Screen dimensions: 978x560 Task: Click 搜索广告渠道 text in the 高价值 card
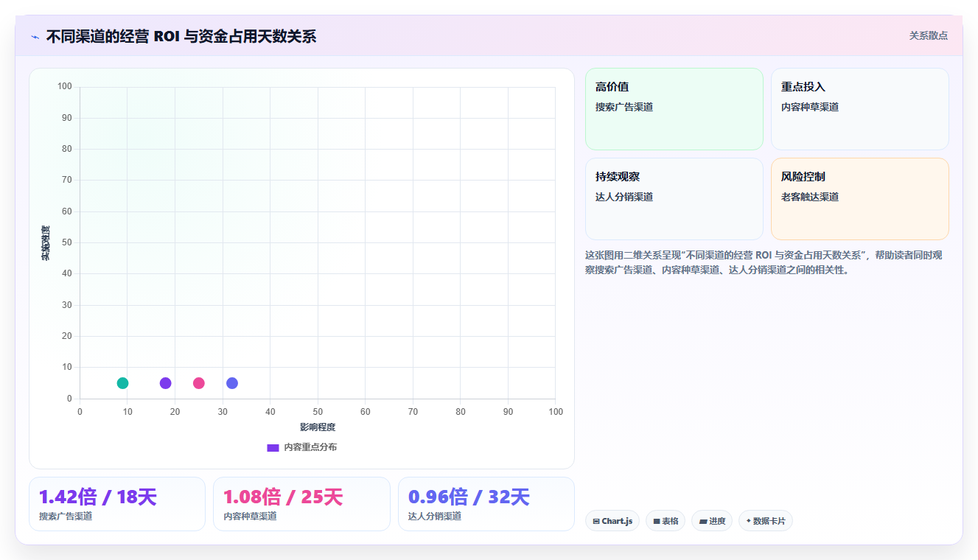(x=624, y=107)
